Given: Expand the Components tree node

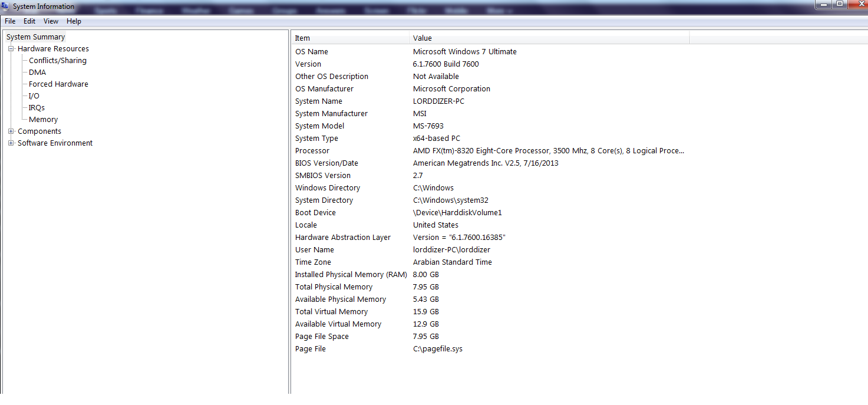Looking at the screenshot, I should pyautogui.click(x=11, y=131).
